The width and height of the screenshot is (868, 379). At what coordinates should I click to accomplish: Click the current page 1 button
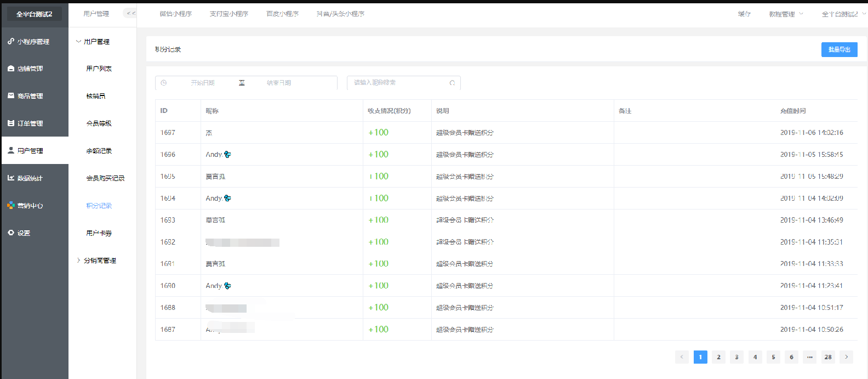pos(700,357)
